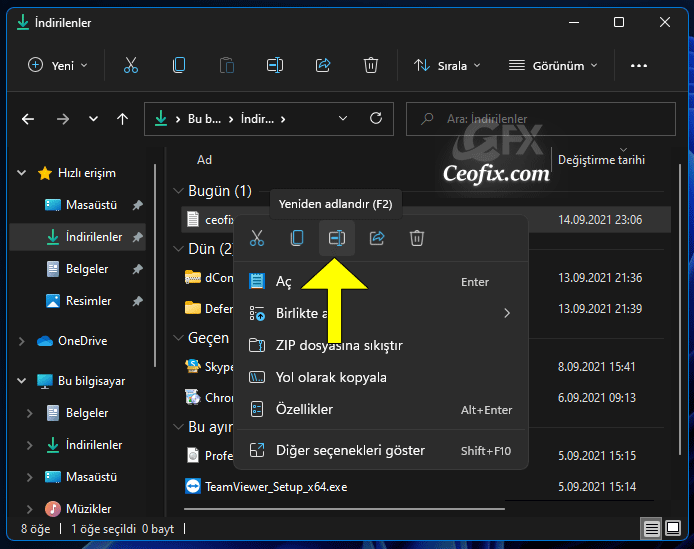Click the TeamViewer setup file icon

pos(193,486)
